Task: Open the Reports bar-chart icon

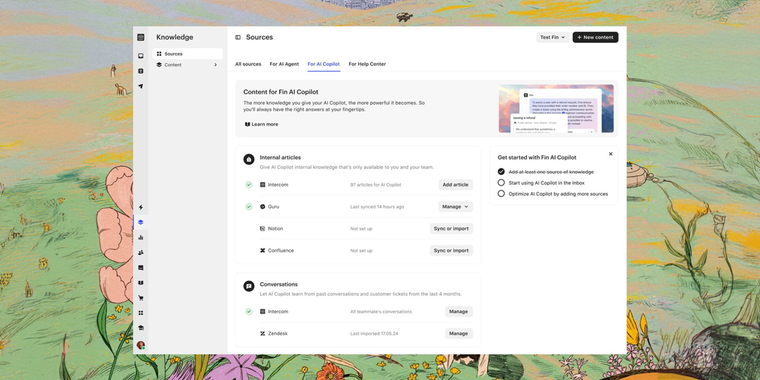Action: coord(141,238)
